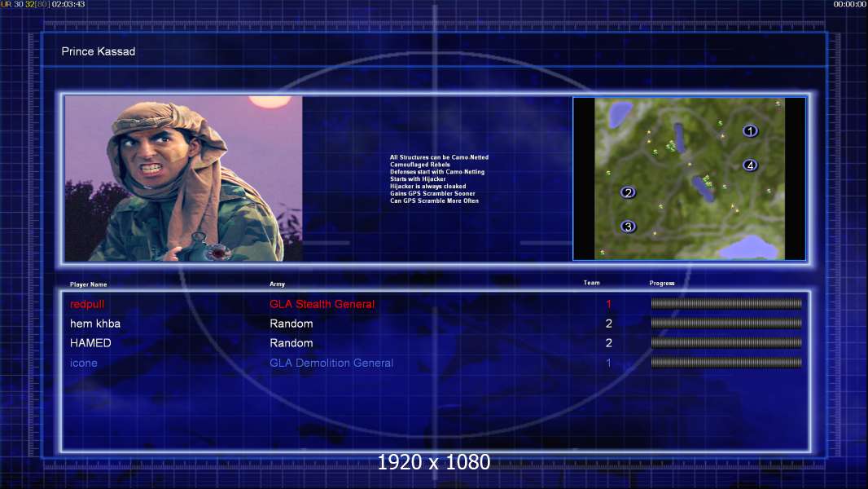Screen dimensions: 868x489
Task: Click 'Starts with Hijacker' line
Action: [418, 178]
